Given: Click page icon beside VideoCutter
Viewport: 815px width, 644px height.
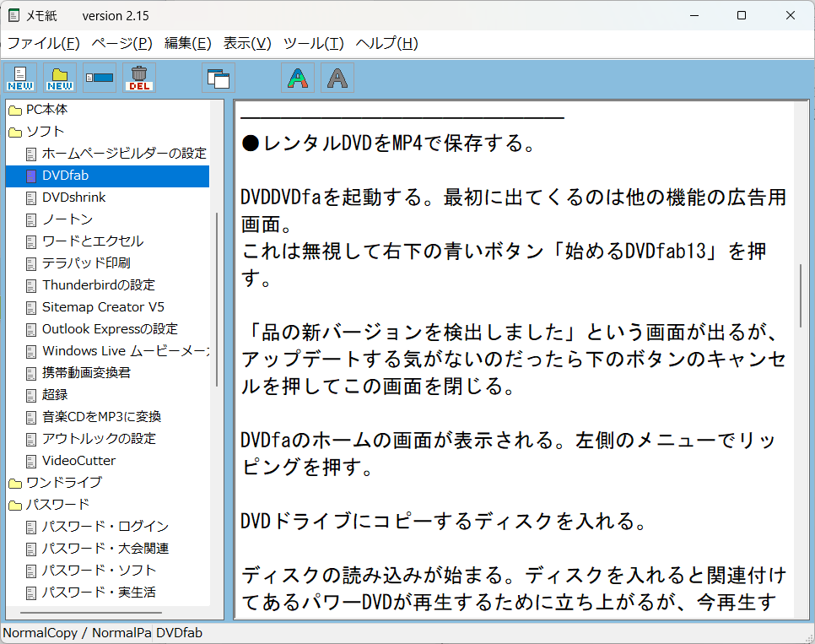Looking at the screenshot, I should 31,461.
